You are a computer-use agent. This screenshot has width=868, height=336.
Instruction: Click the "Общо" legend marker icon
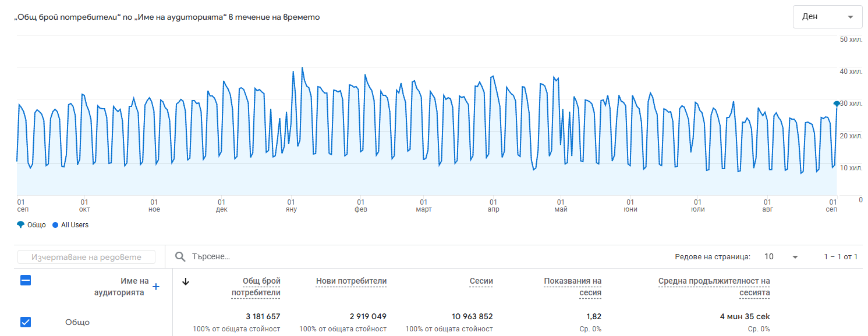point(21,225)
